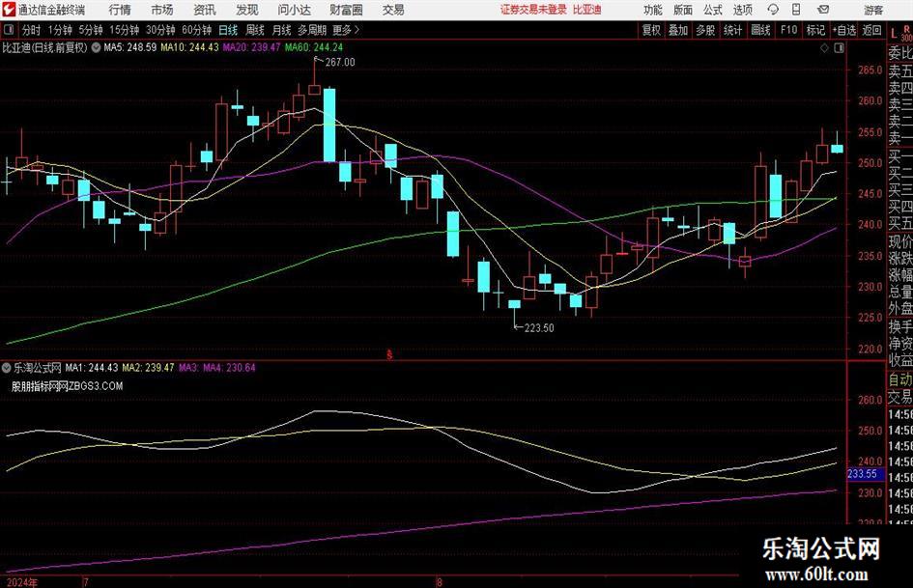Open the 功能 menu
The height and width of the screenshot is (588, 913).
pos(653,10)
